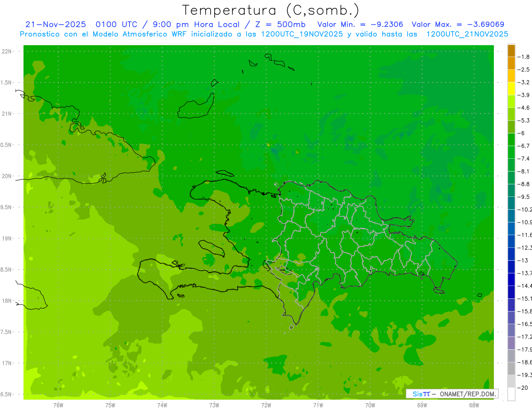Click the '-3.9' colorbar label
The image size is (532, 411).
[524, 95]
